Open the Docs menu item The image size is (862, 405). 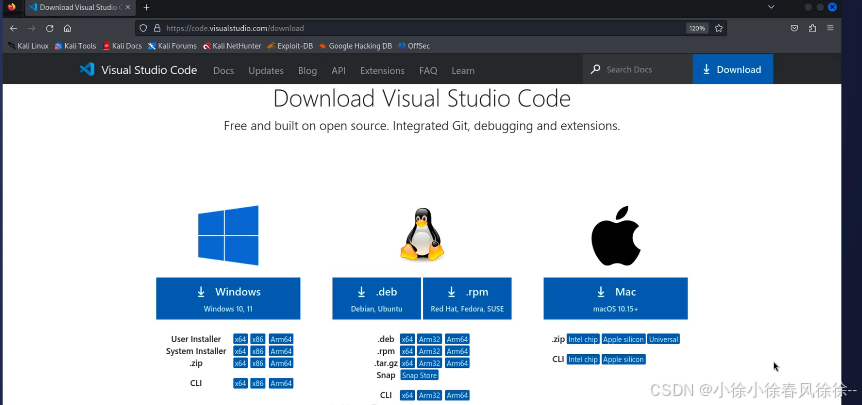click(x=223, y=70)
